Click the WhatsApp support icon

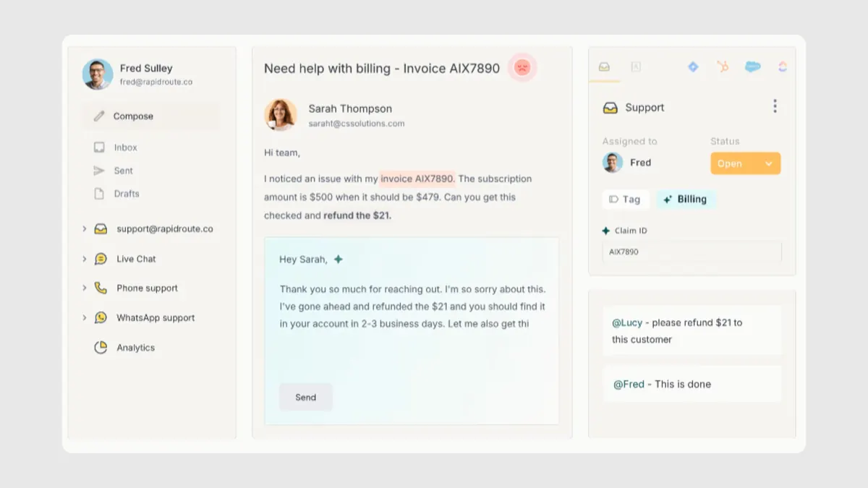point(101,317)
